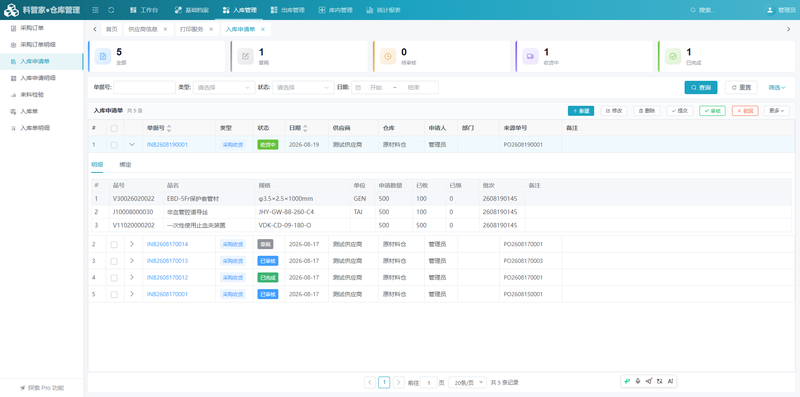Screen dimensions: 800x397
Task: Close the 入库申请单 tab via its X
Action: pos(263,30)
